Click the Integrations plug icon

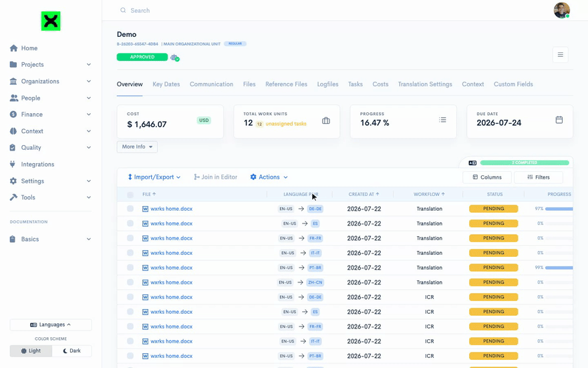pyautogui.click(x=13, y=164)
